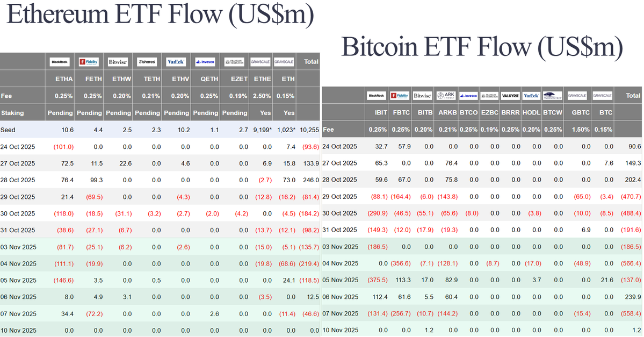Click the Bitwise logo above ETHW
This screenshot has height=337, width=644.
pos(118,62)
